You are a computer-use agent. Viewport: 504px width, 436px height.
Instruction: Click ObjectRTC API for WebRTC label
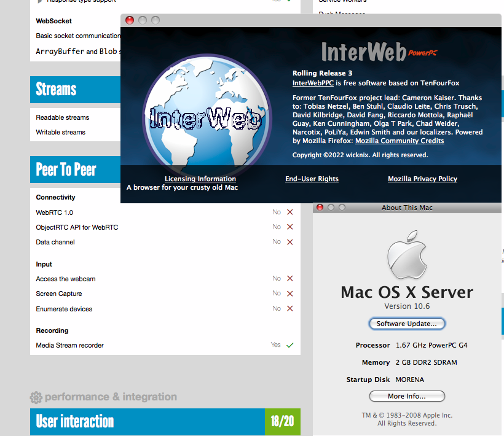point(77,227)
